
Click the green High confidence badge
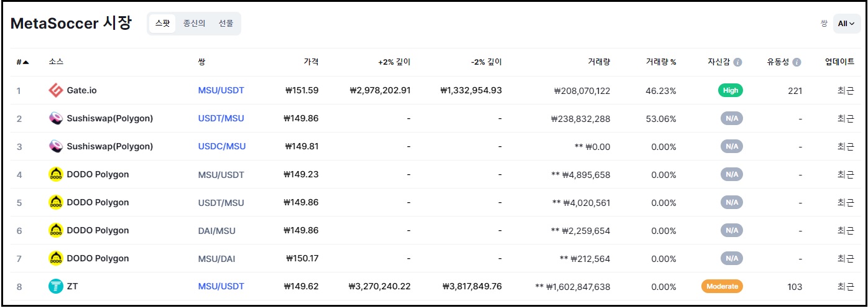click(730, 91)
